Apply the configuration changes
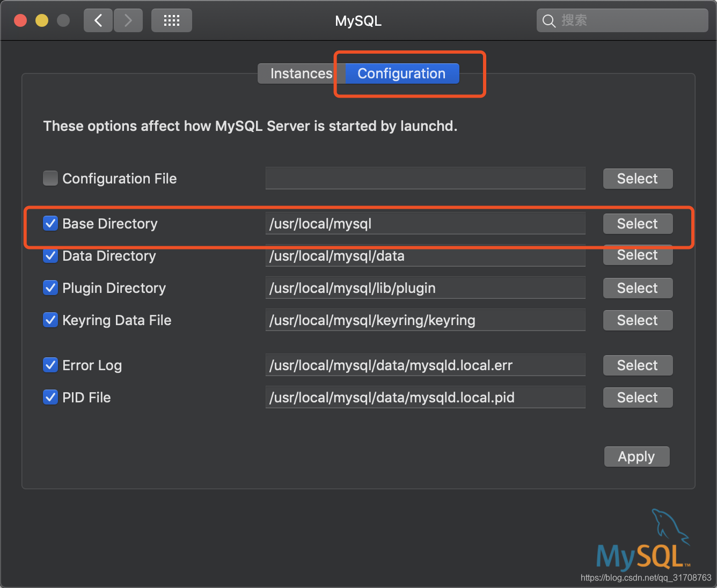 (636, 457)
